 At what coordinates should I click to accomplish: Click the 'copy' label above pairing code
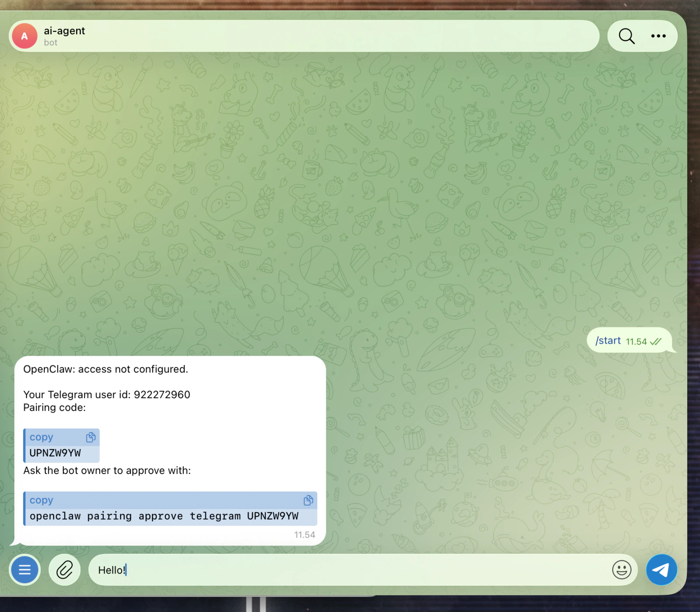[x=41, y=437]
